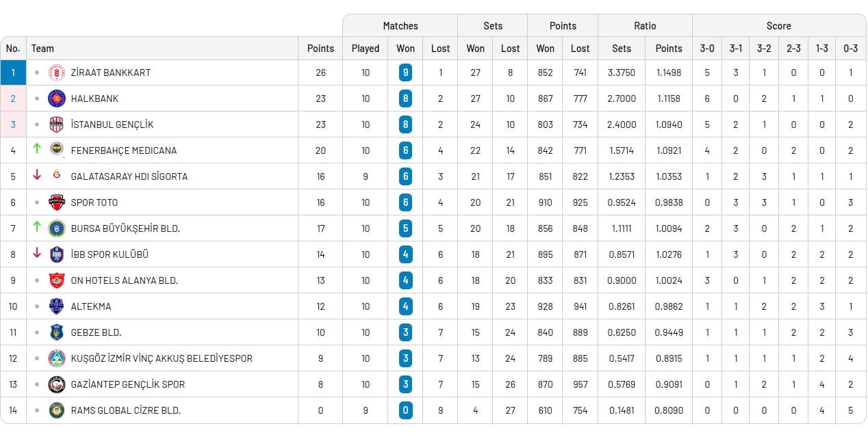The image size is (868, 437).
Task: Click the Altekma team logo
Action: tap(57, 306)
